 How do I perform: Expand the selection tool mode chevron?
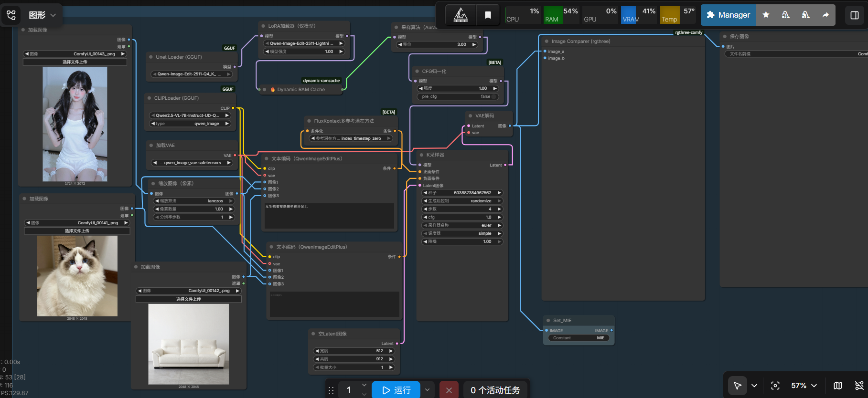click(x=754, y=386)
